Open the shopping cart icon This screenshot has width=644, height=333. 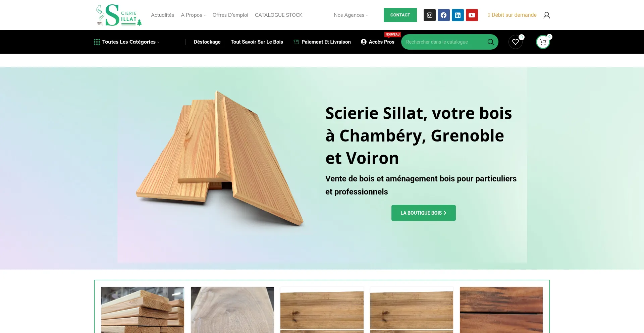[x=543, y=42]
